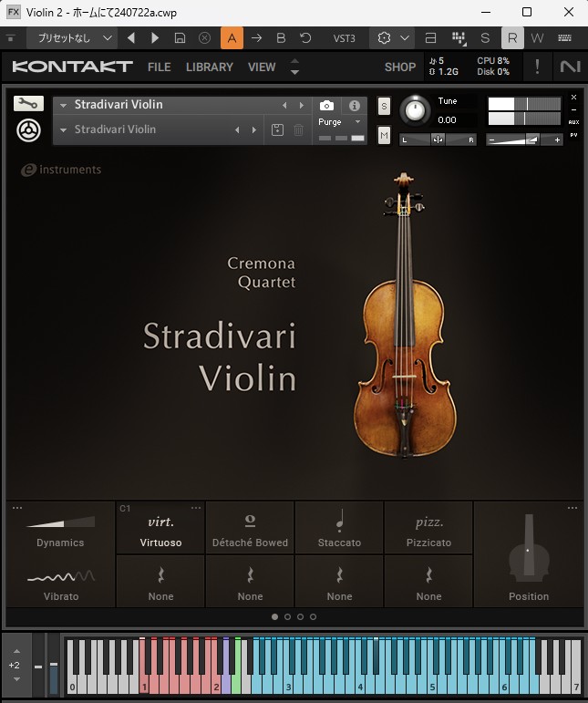Load the previous snapshot with the left arrow

[x=237, y=130]
